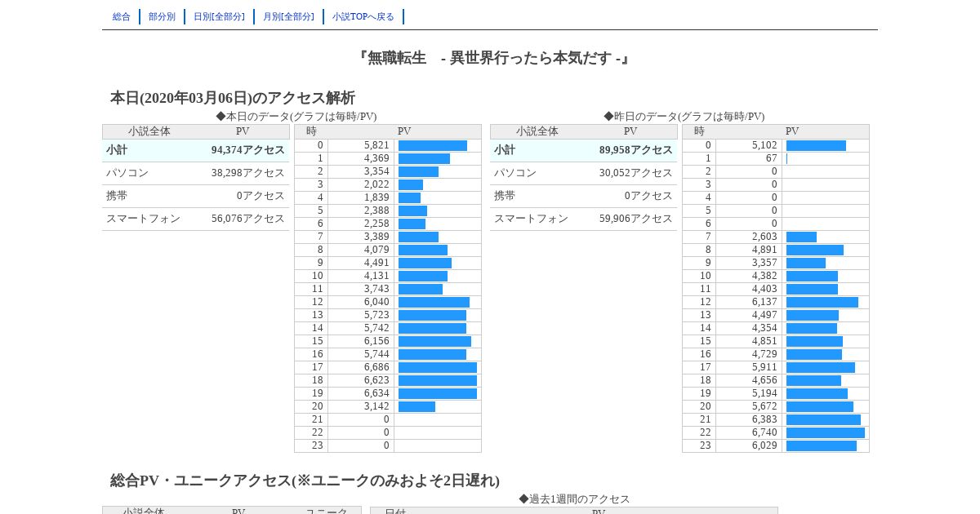The height and width of the screenshot is (514, 980).
Task: Click the ◆過去1週間のアクセス caption
Action: pyautogui.click(x=574, y=498)
